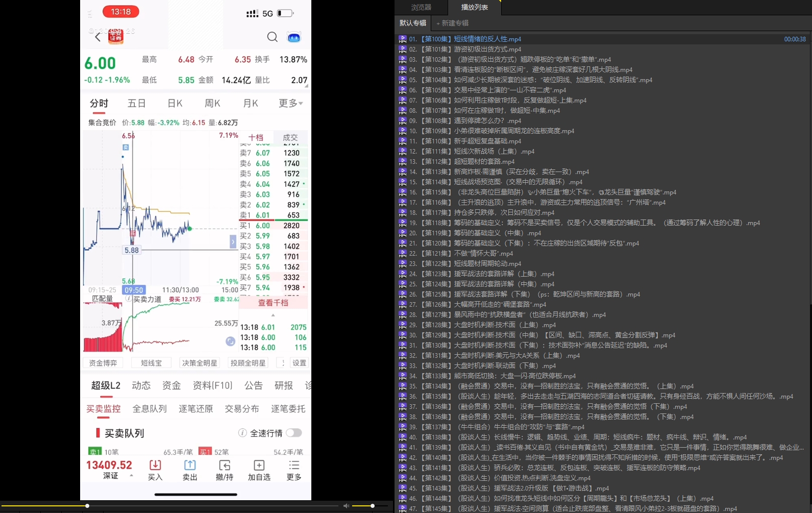Click the fullscreen expand icon on chart
The width and height of the screenshot is (812, 513).
[x=233, y=241]
